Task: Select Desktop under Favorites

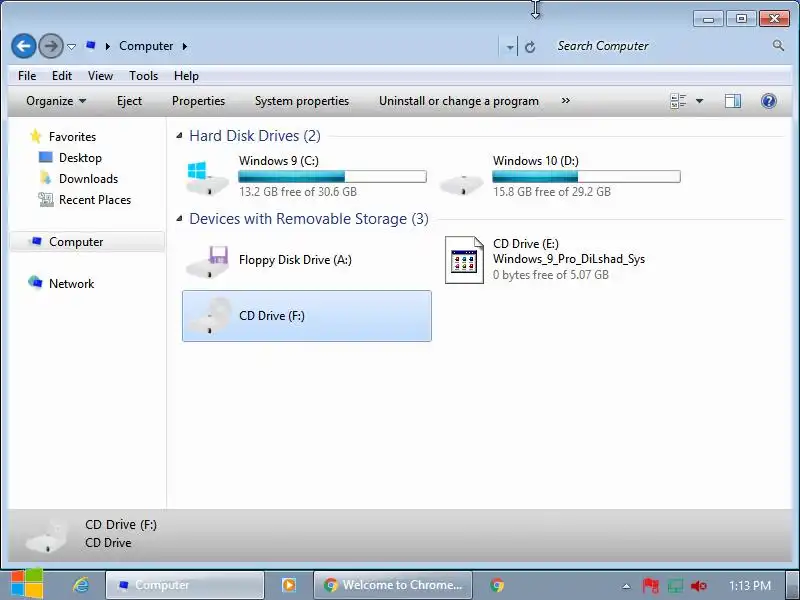Action: pos(80,158)
